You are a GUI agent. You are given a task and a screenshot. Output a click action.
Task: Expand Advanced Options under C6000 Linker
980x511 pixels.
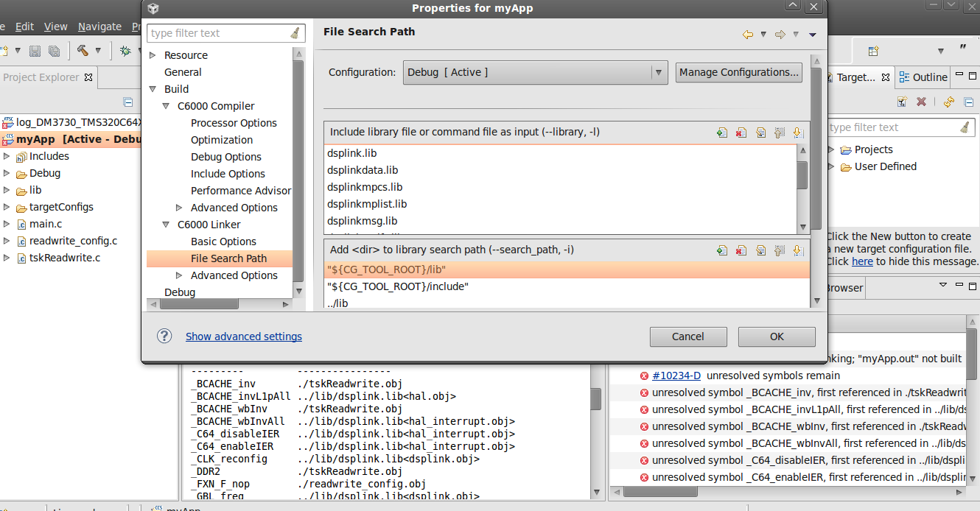click(179, 275)
